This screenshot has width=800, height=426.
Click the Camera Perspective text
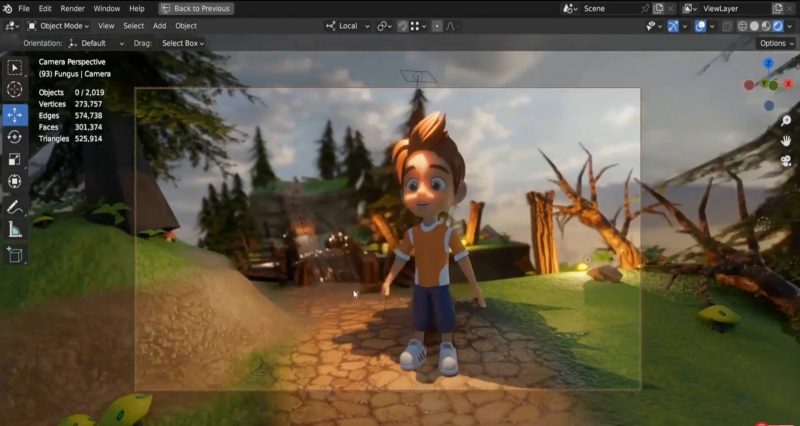click(x=72, y=62)
